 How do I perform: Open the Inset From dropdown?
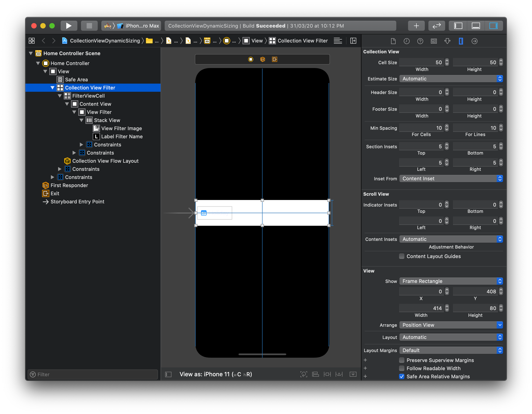click(451, 179)
